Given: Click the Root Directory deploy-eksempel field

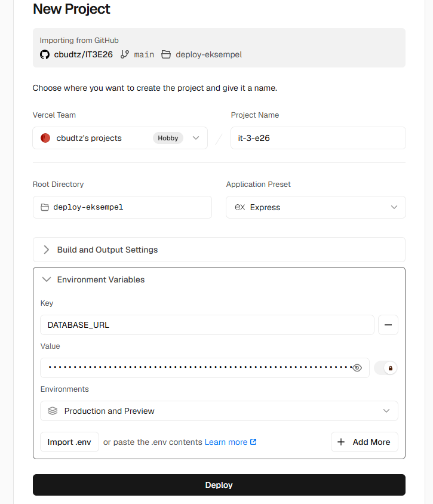Looking at the screenshot, I should pos(122,207).
